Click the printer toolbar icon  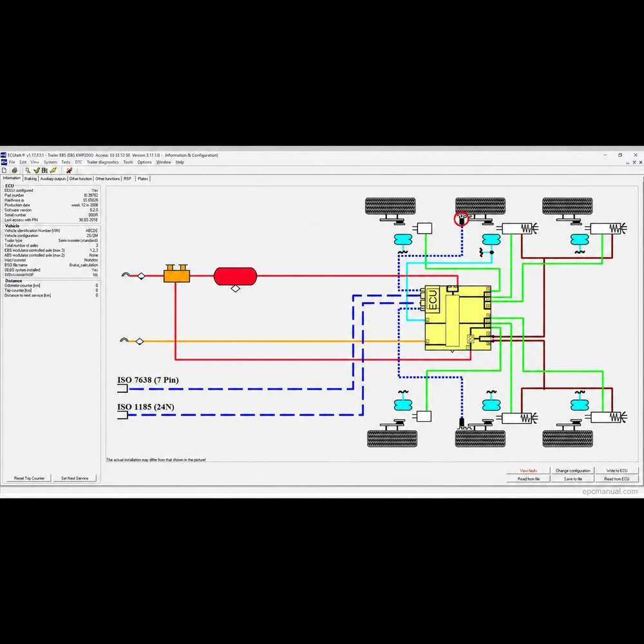14,171
